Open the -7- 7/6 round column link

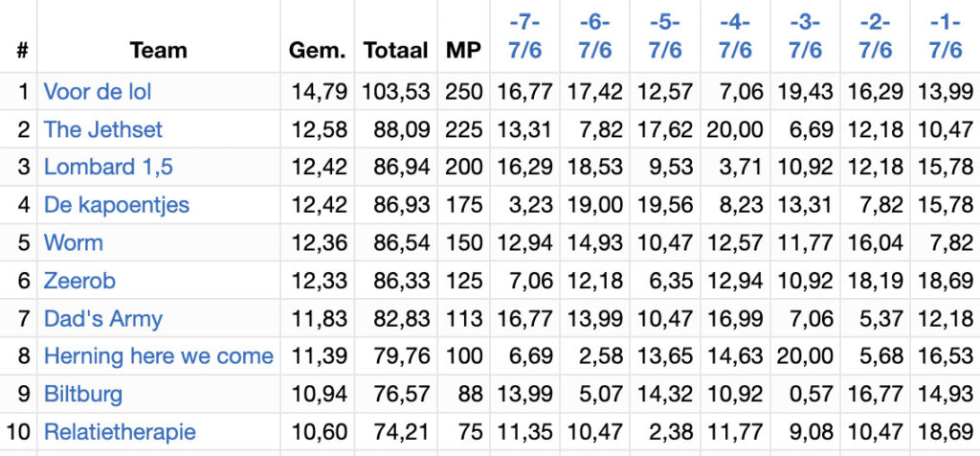[x=525, y=36]
